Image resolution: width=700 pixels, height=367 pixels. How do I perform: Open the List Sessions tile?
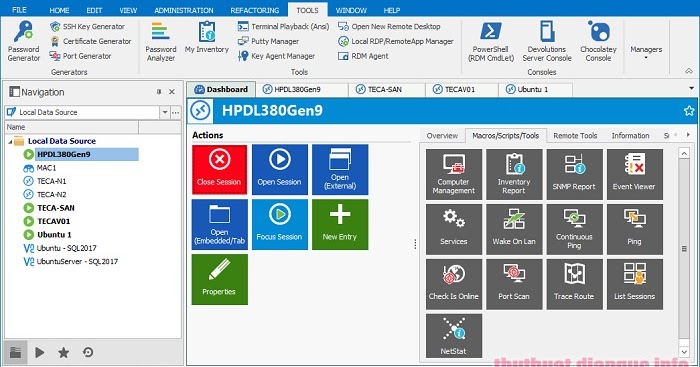tap(634, 284)
